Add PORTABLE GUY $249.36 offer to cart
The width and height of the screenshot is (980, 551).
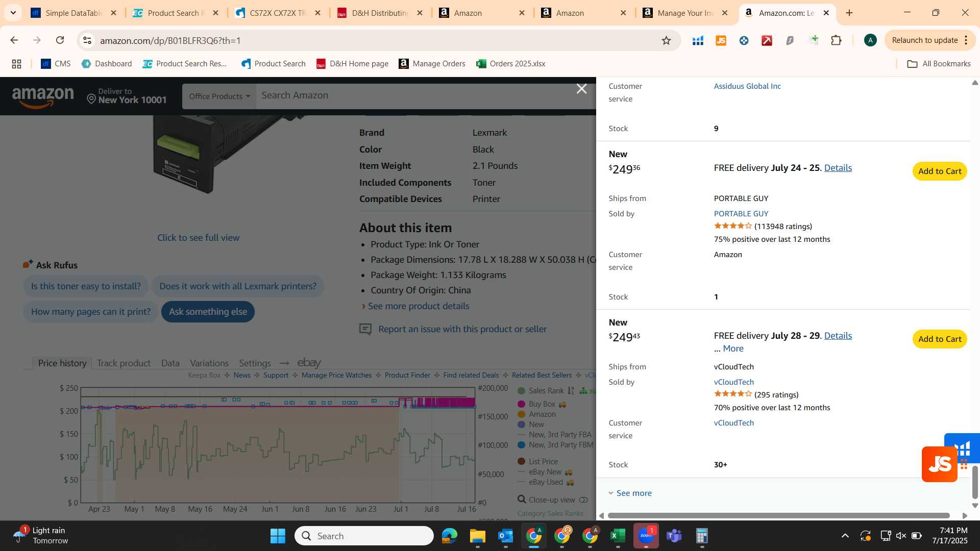pyautogui.click(x=939, y=171)
